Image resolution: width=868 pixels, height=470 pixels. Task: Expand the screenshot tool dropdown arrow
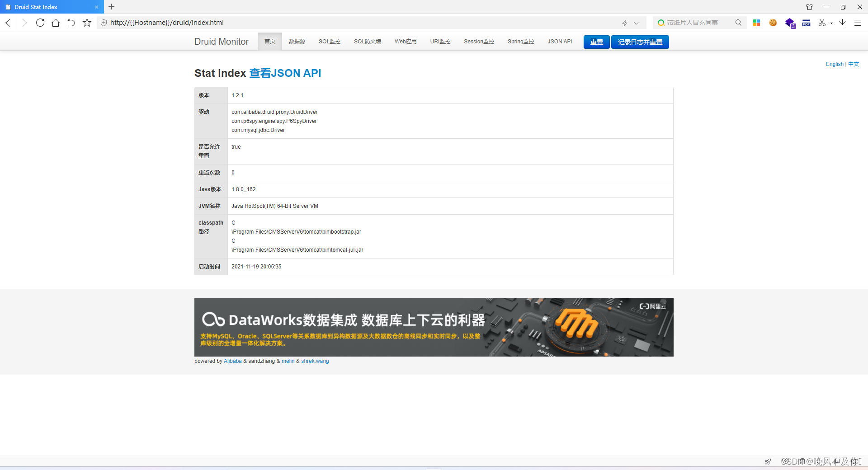(831, 23)
